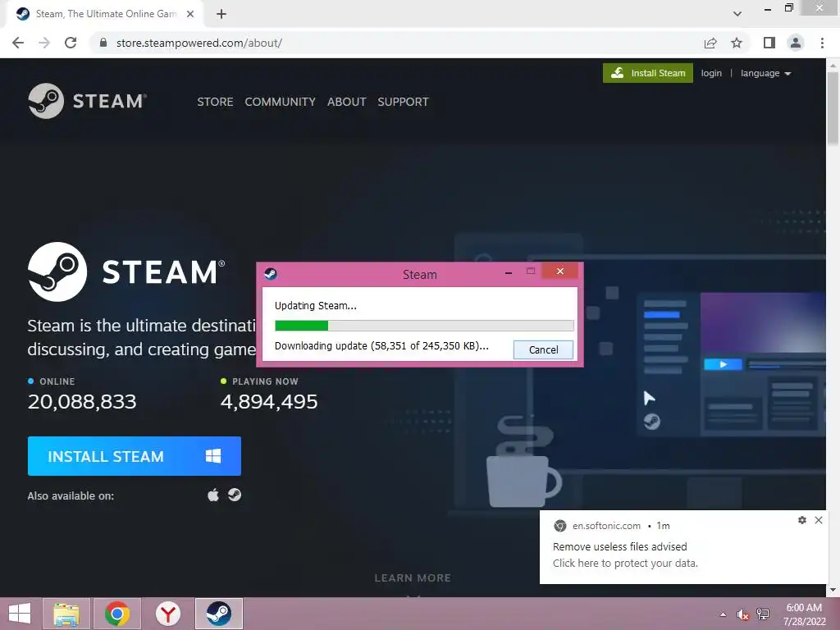Switch to Chrome on the taskbar
This screenshot has width=840, height=630.
tap(117, 614)
